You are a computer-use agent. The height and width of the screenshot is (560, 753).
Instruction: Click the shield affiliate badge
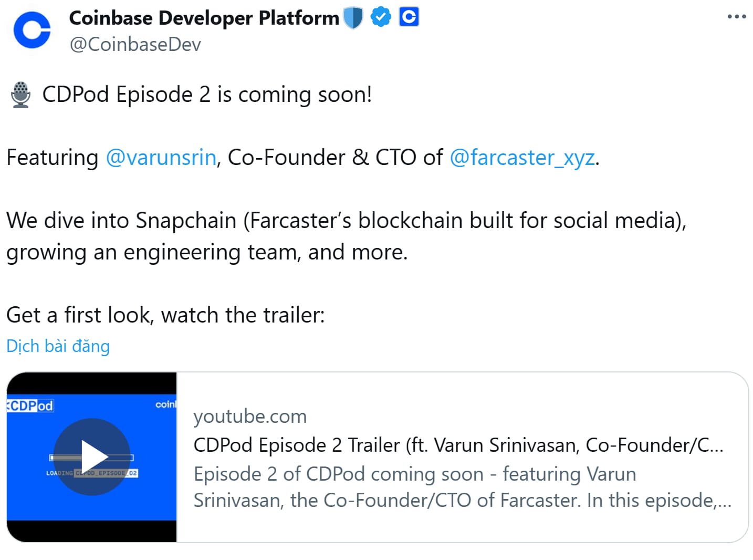click(x=354, y=16)
